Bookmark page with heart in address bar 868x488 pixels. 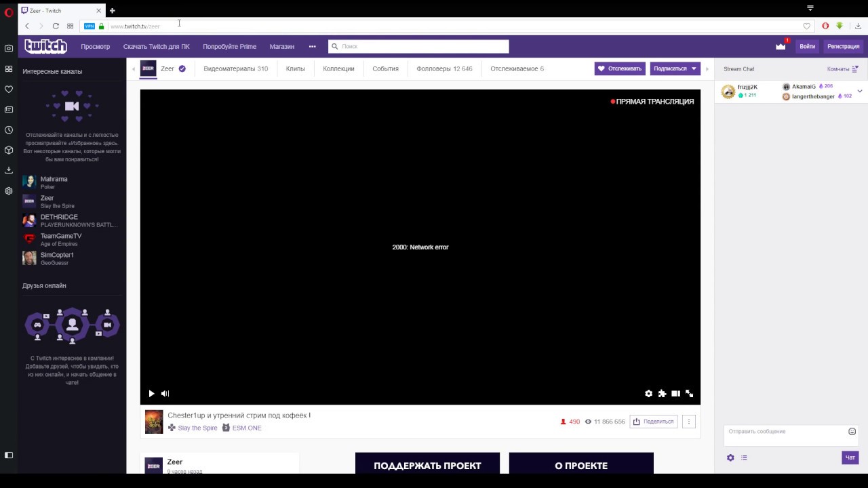pos(806,26)
